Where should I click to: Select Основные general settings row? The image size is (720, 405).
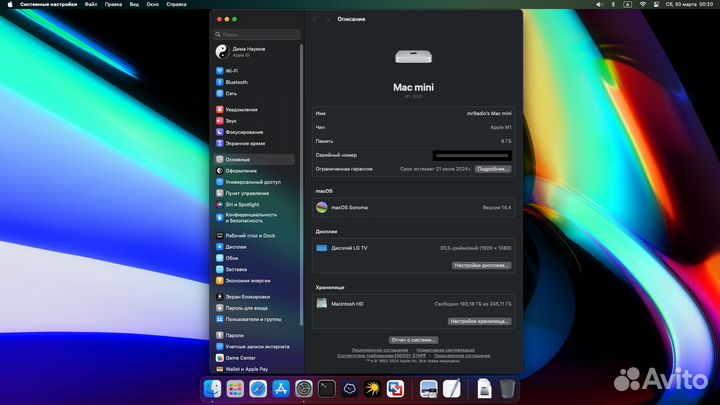coord(255,159)
